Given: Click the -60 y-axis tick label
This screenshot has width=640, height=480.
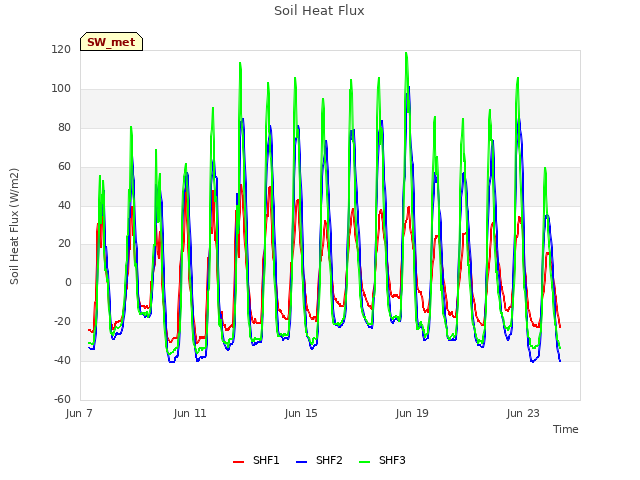Looking at the screenshot, I should pyautogui.click(x=62, y=399).
